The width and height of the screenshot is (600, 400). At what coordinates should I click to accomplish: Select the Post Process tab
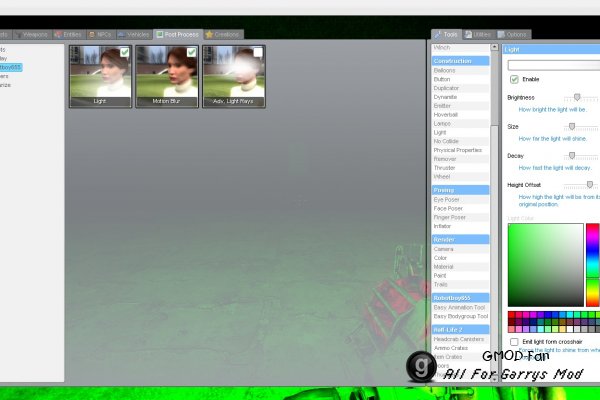click(180, 34)
